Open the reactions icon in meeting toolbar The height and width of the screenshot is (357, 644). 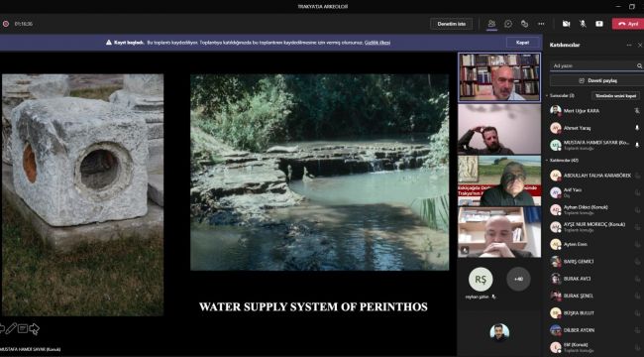pyautogui.click(x=524, y=24)
